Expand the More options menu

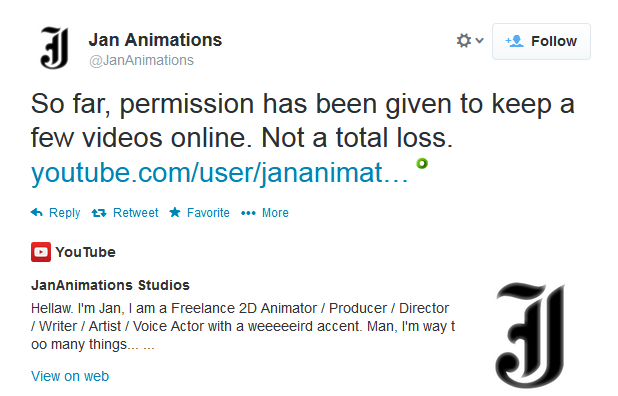click(265, 213)
